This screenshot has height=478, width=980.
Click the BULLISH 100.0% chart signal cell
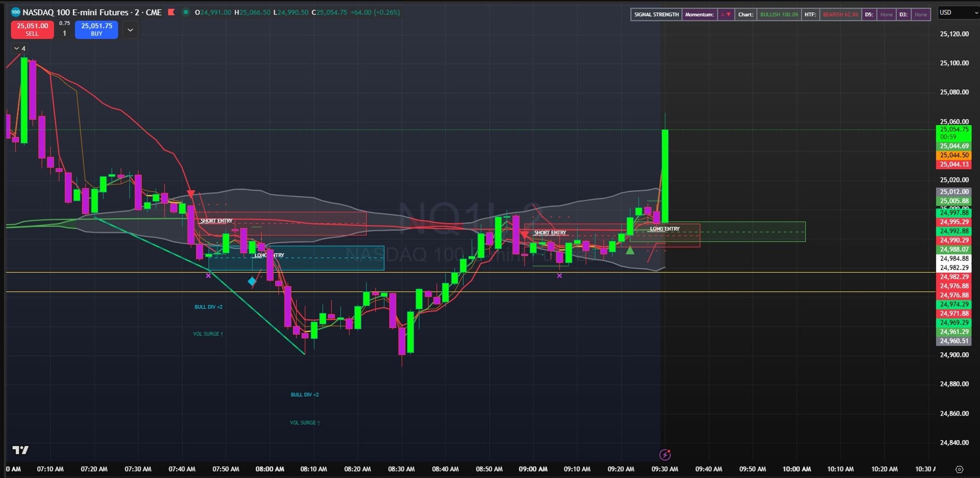click(779, 15)
